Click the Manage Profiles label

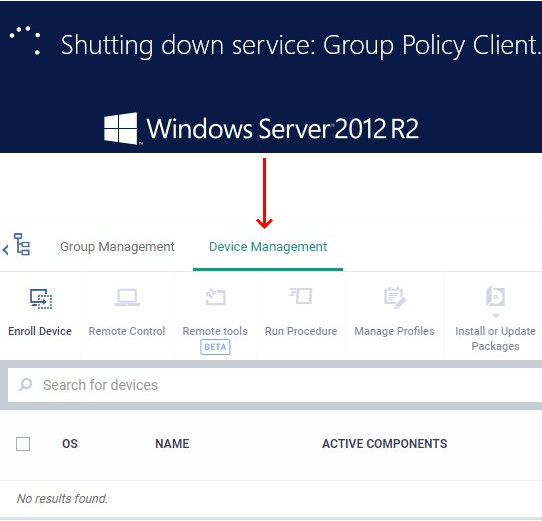click(x=394, y=331)
